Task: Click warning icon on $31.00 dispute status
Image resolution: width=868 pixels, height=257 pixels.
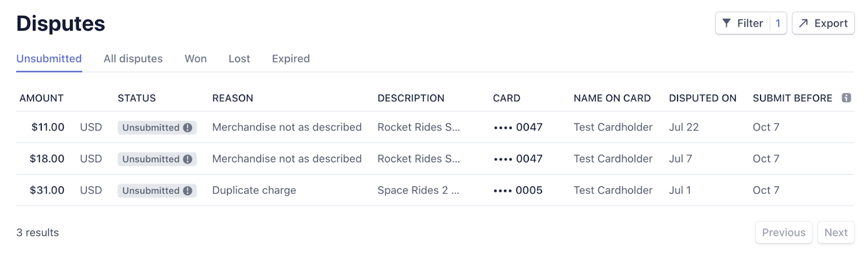Action: 188,191
